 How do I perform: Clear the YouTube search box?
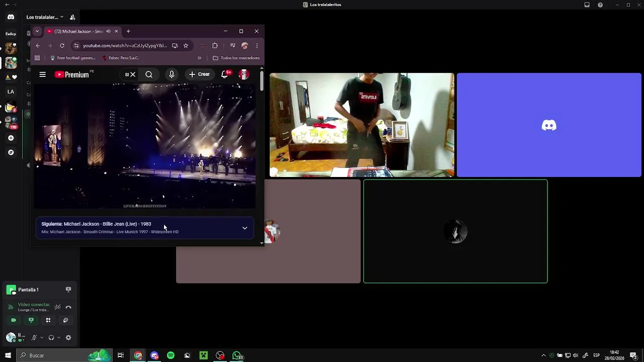point(133,74)
